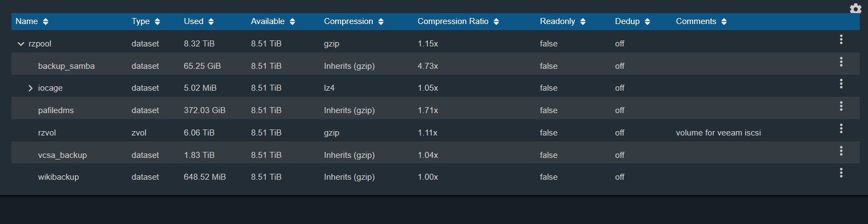Sort table by Name column
The height and width of the screenshot is (224, 868).
32,21
